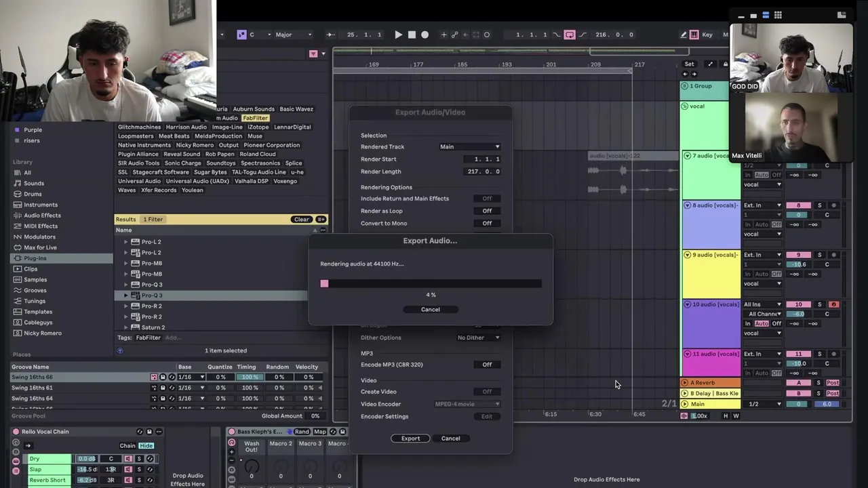Viewport: 868px width, 488px height.
Task: Open the Base dropdown for Swing 16ths 66
Action: (191, 378)
